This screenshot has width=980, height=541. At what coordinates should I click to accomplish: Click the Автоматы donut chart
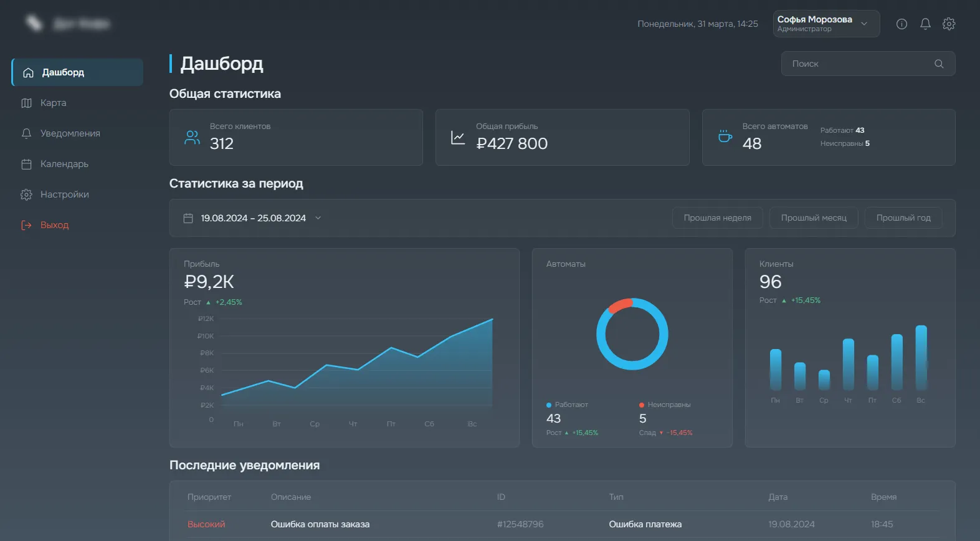click(632, 334)
